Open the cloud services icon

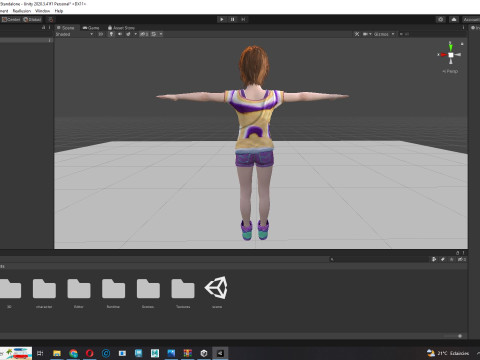(x=454, y=19)
